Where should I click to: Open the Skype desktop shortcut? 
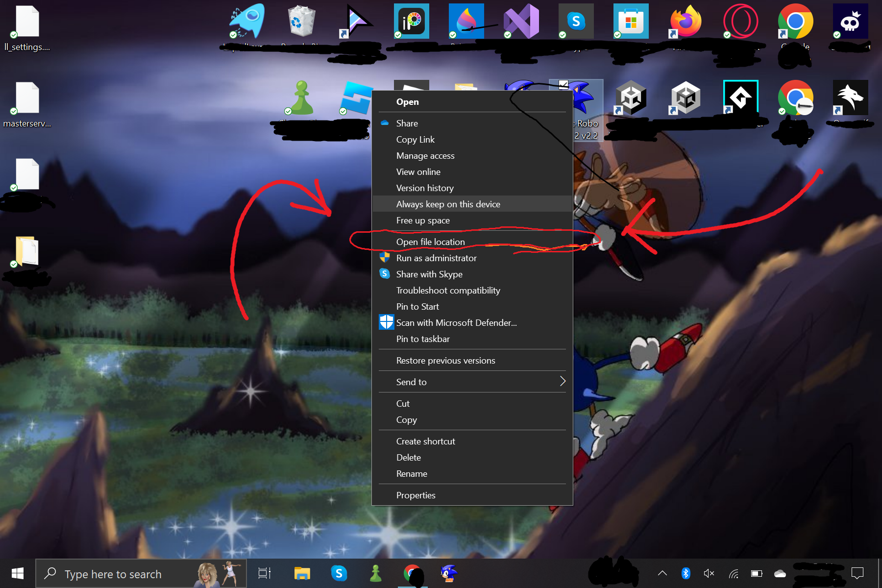(576, 21)
